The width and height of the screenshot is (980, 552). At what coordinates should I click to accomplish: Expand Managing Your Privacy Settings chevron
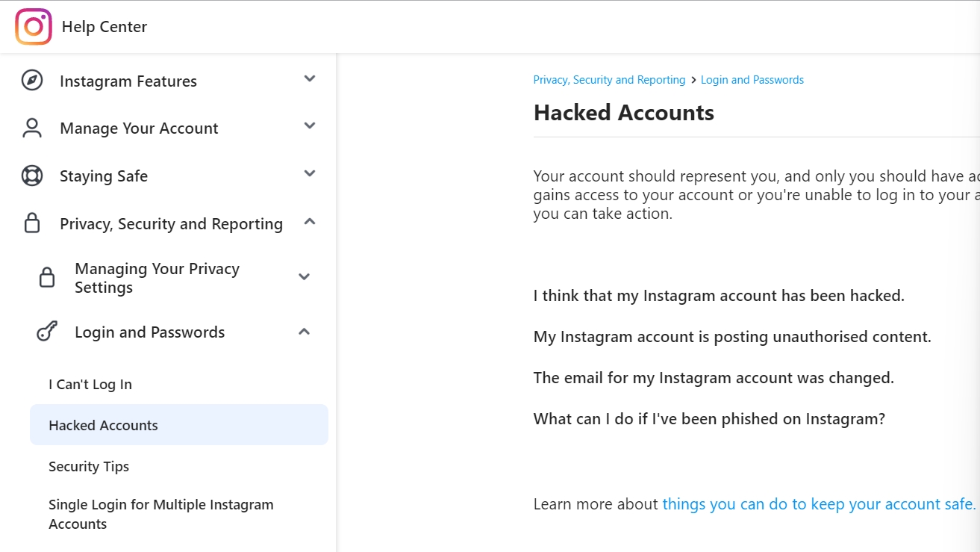tap(304, 276)
